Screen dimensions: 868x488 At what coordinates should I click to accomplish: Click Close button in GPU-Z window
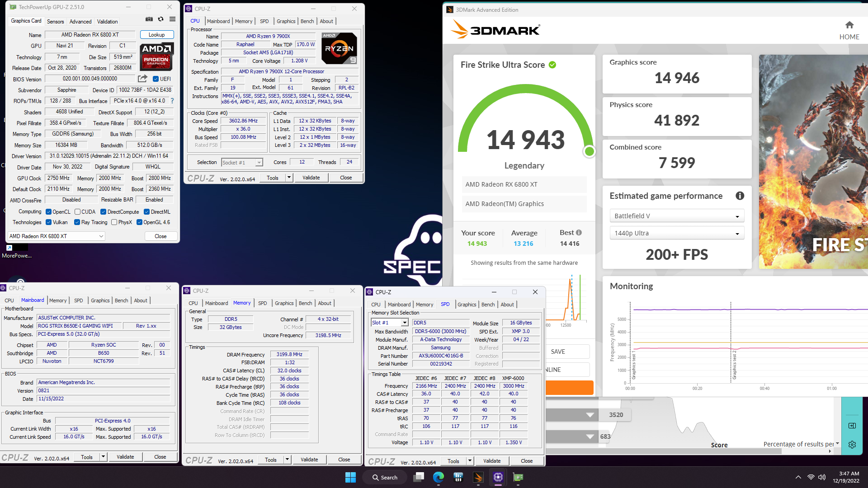[160, 236]
